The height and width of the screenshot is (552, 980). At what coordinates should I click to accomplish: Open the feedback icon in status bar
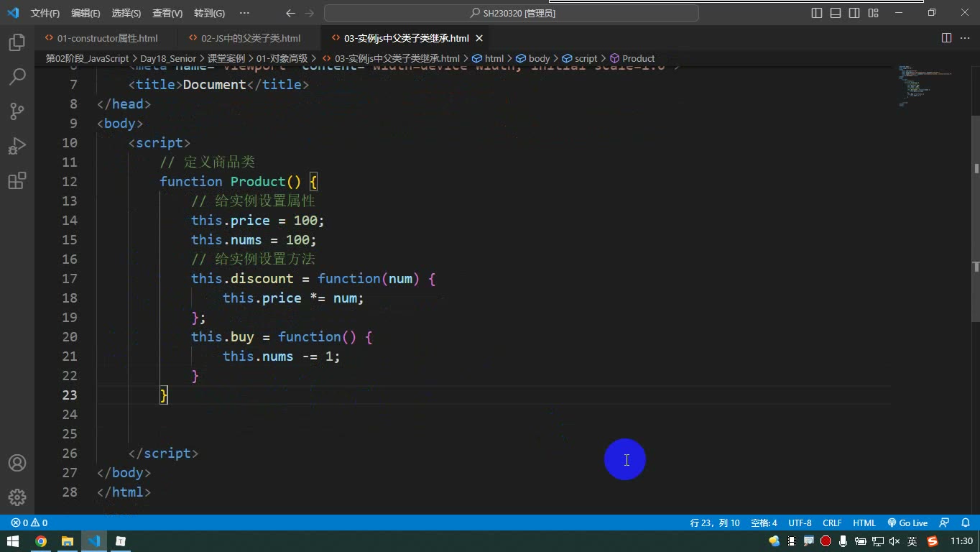(x=945, y=523)
